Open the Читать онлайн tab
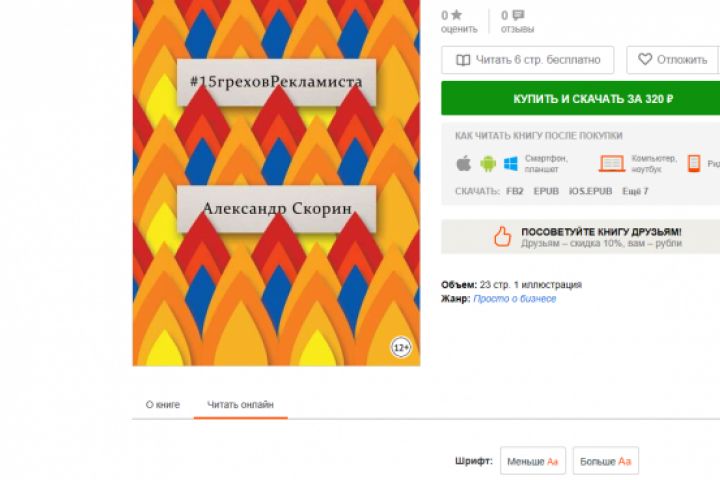The image size is (720, 480). point(241,405)
